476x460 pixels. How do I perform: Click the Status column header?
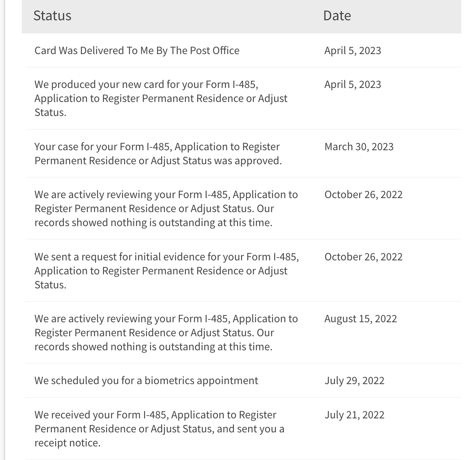coord(52,16)
